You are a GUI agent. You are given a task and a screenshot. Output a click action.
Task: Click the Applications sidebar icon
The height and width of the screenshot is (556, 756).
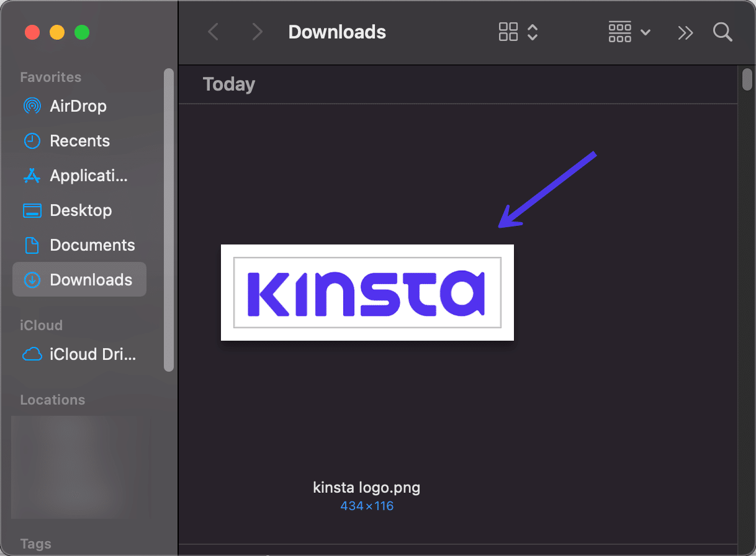point(32,176)
